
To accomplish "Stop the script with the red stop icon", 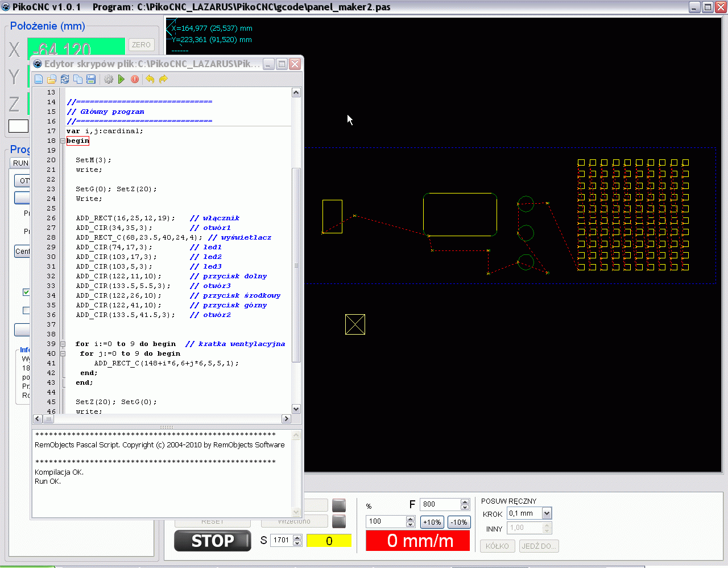I will tap(135, 79).
